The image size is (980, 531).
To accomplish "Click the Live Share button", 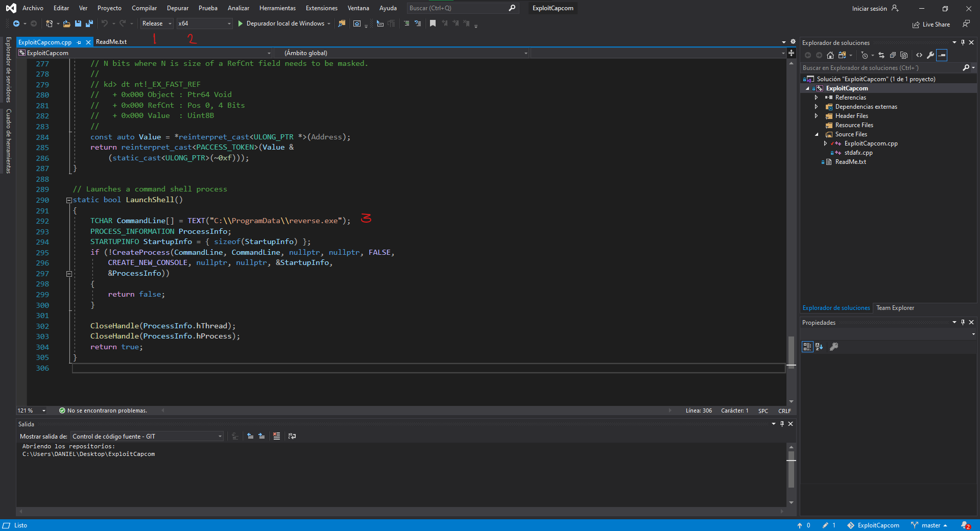I will pos(931,25).
